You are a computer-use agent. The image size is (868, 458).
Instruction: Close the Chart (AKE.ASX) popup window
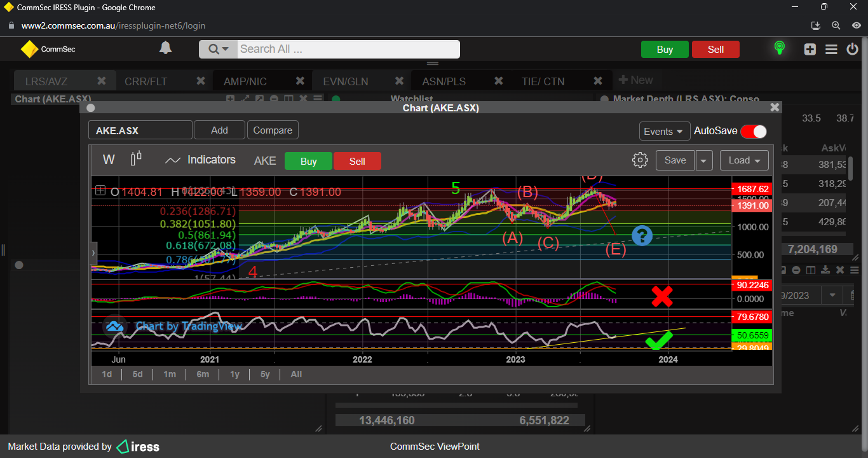point(775,108)
